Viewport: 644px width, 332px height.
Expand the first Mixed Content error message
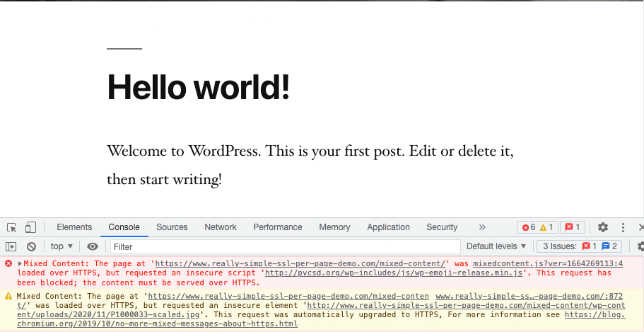tap(20, 263)
